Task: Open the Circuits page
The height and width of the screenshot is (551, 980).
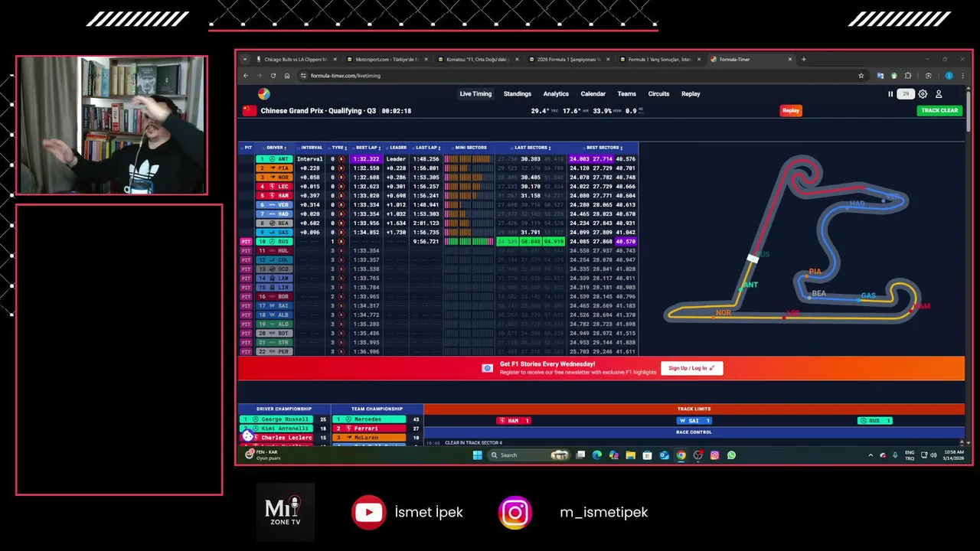Action: coord(658,94)
